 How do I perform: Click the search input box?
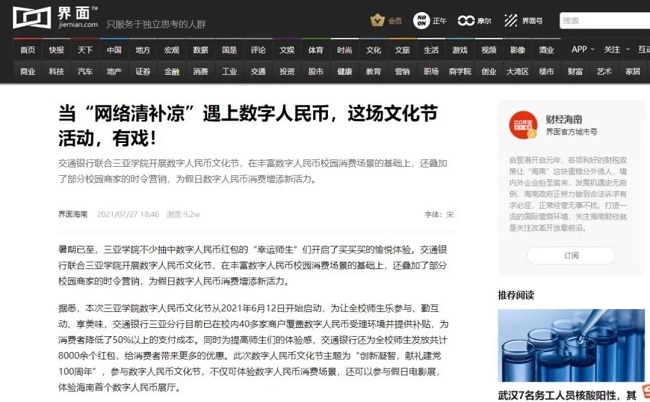(604, 20)
